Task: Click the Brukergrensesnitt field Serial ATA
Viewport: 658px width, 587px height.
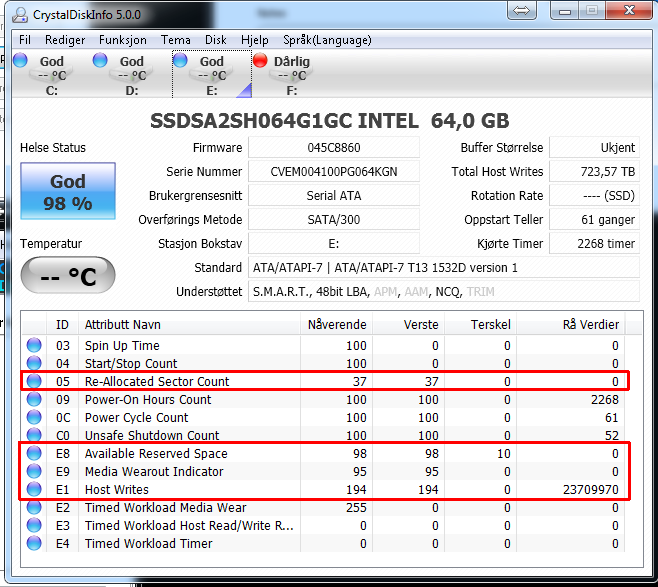Action: pyautogui.click(x=334, y=196)
